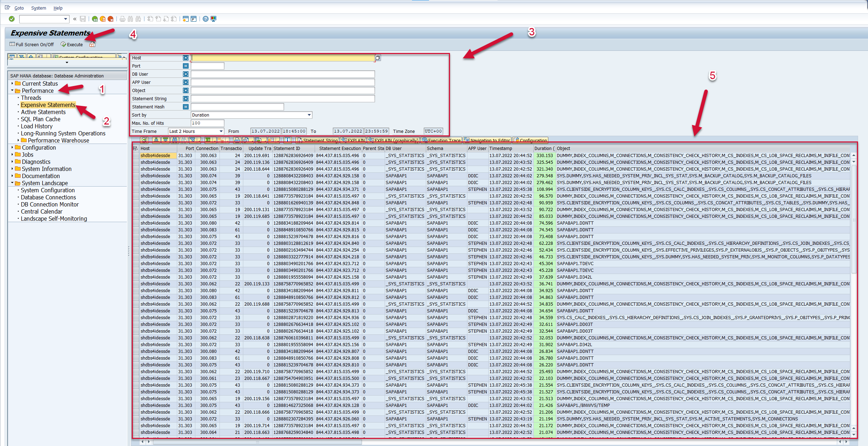Toggle the Host selection option button
Viewport: 868px width, 446px height.
click(185, 58)
